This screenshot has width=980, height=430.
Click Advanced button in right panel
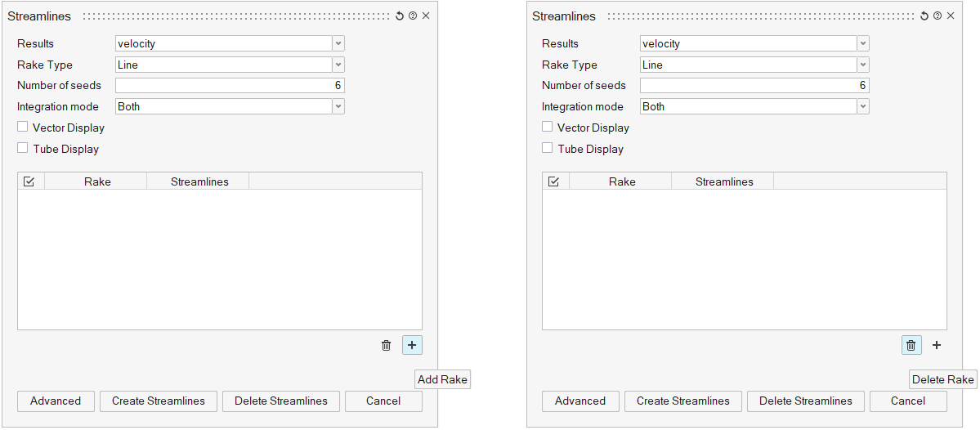click(580, 401)
